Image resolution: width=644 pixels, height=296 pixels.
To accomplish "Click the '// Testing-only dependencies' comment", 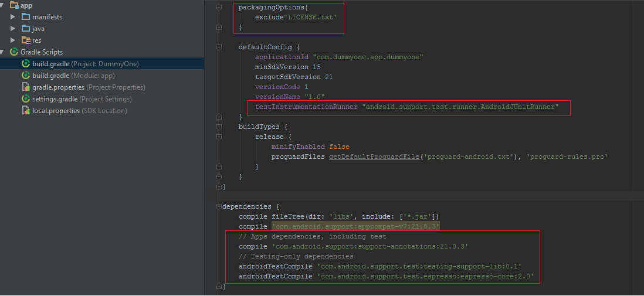I will 296,256.
